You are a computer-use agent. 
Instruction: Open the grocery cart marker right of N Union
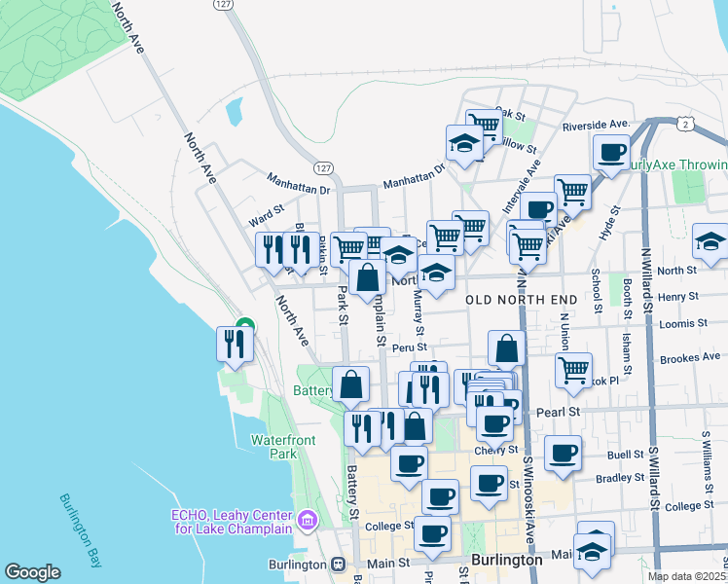point(574,370)
